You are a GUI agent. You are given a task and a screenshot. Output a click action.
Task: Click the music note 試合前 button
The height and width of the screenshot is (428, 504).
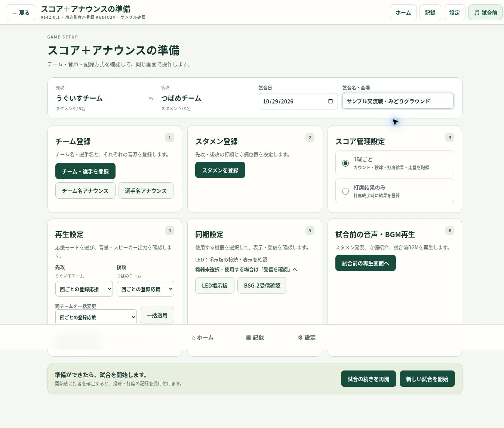coord(485,13)
